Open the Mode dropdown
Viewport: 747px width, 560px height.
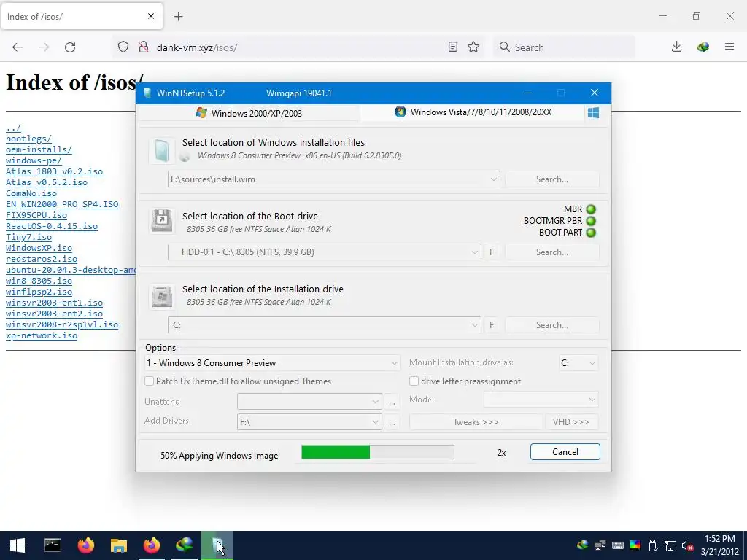[541, 400]
